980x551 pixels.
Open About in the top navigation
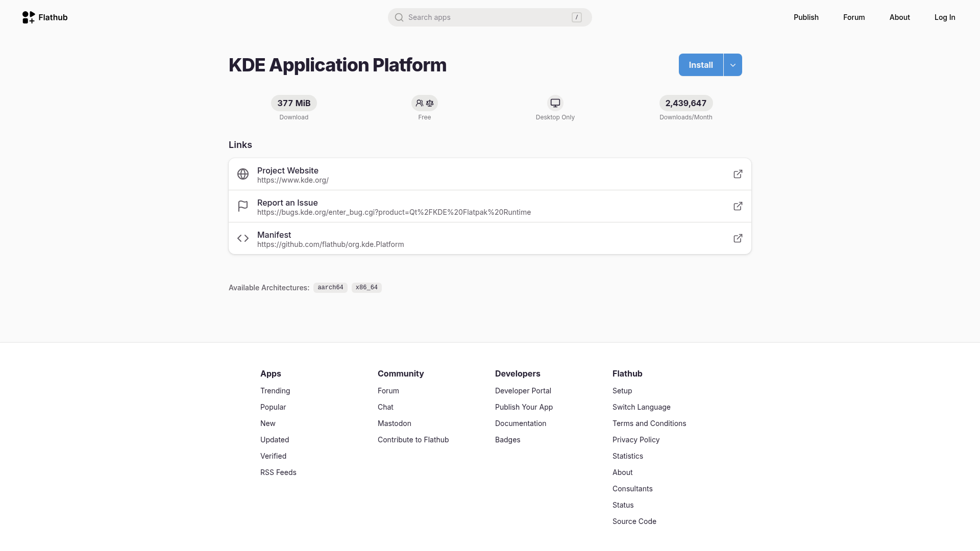pos(899,17)
